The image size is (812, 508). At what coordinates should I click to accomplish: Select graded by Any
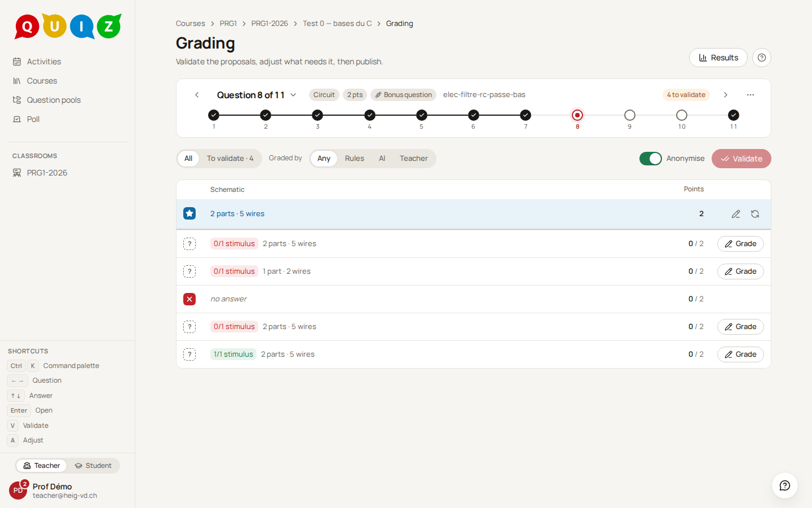[324, 159]
